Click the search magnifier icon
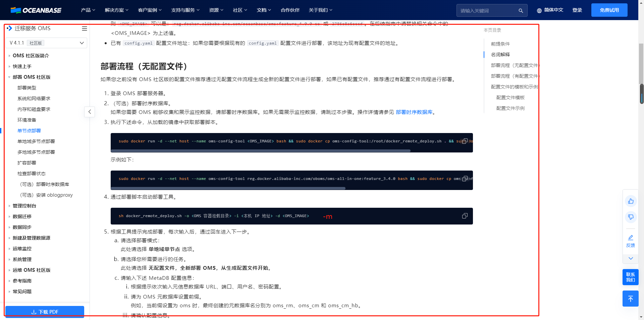 [x=521, y=11]
